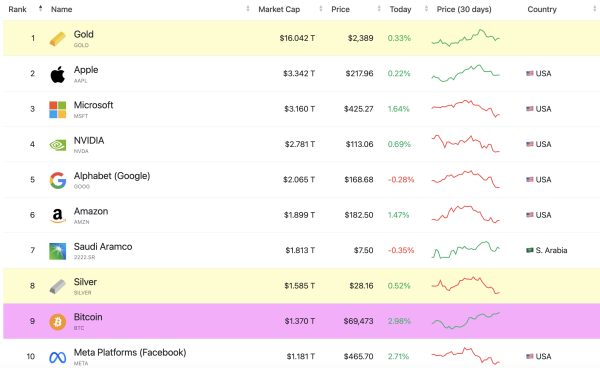This screenshot has width=600, height=368.
Task: Click the Amazon logo icon
Action: click(57, 216)
